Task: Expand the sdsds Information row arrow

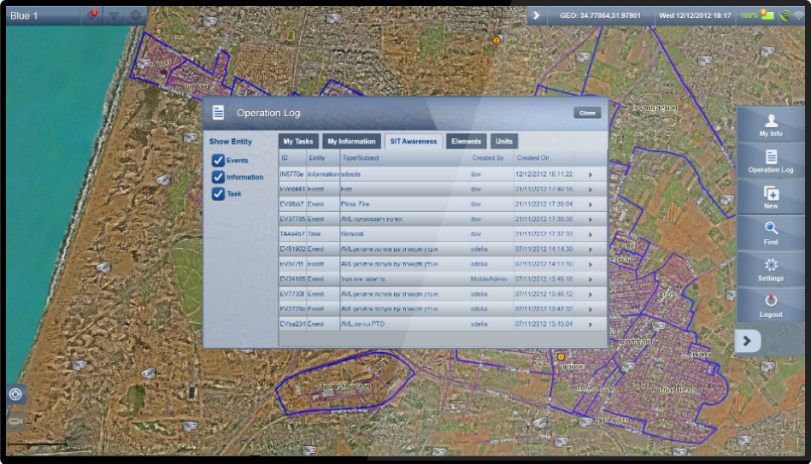Action: [x=590, y=175]
